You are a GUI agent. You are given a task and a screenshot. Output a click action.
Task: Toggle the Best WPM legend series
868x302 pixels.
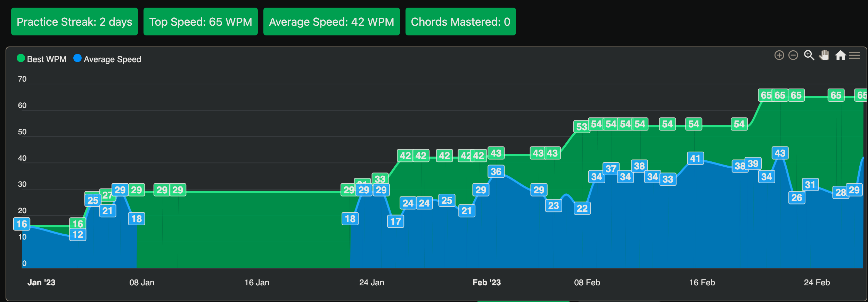point(42,59)
